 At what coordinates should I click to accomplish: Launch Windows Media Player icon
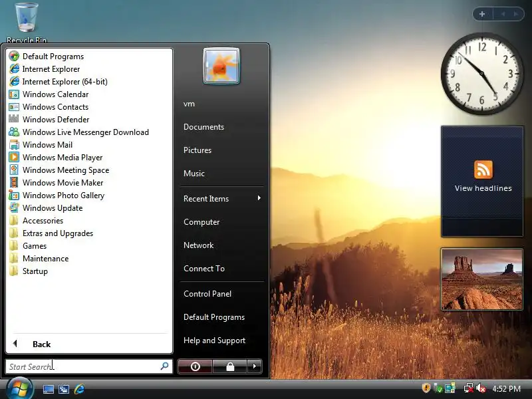click(x=14, y=158)
